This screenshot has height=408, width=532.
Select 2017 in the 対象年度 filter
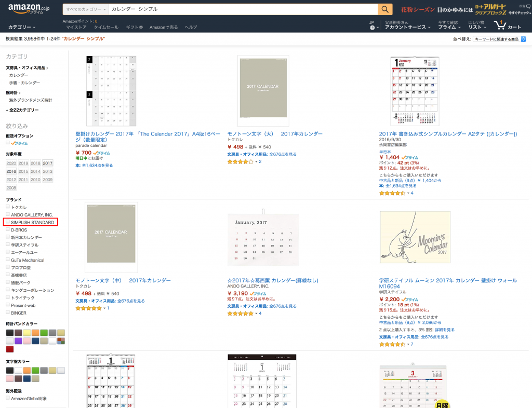pos(47,163)
